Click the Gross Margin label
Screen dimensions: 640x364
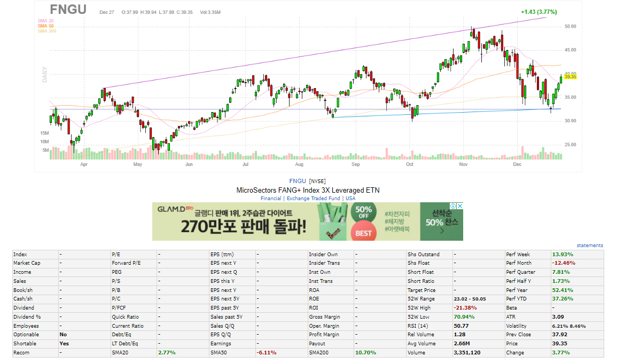coord(324,316)
